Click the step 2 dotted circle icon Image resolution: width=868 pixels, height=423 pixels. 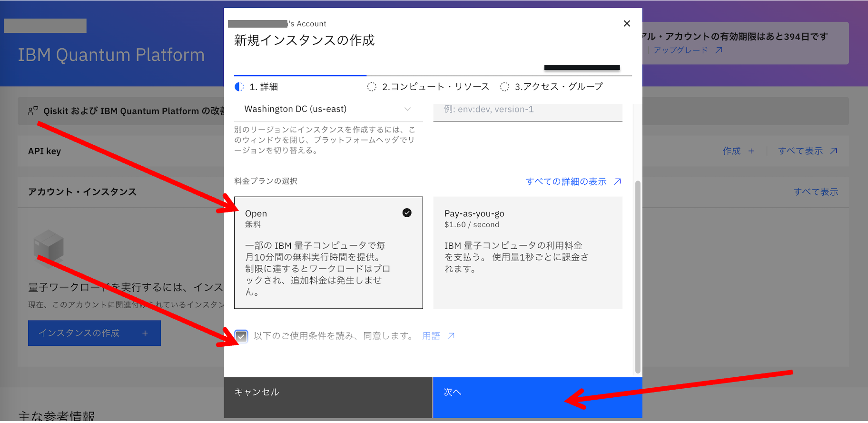tap(372, 87)
